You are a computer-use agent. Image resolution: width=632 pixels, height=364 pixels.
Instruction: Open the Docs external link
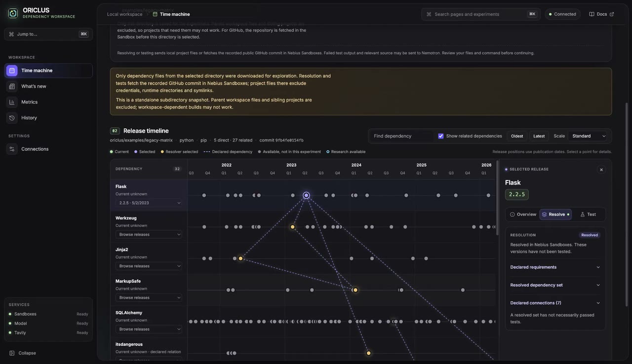[601, 14]
